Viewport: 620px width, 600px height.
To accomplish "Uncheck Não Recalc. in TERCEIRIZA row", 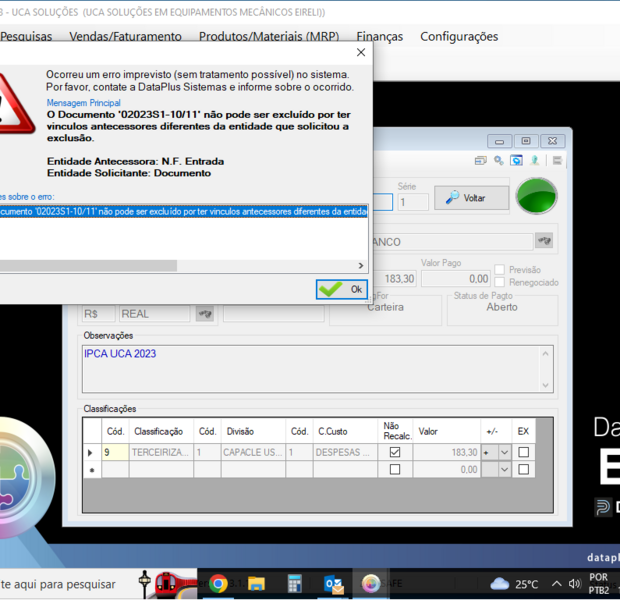I will point(395,452).
